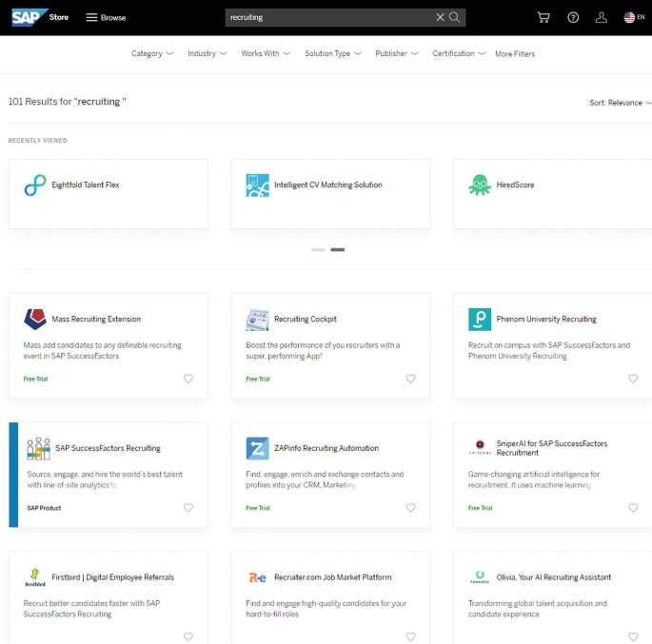Viewport: 652px width, 644px height.
Task: Click the Intelligent CV Matching Solution icon
Action: click(257, 185)
